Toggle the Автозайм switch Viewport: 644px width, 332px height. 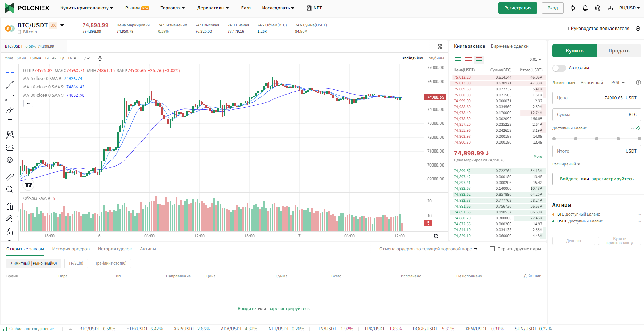(x=559, y=68)
